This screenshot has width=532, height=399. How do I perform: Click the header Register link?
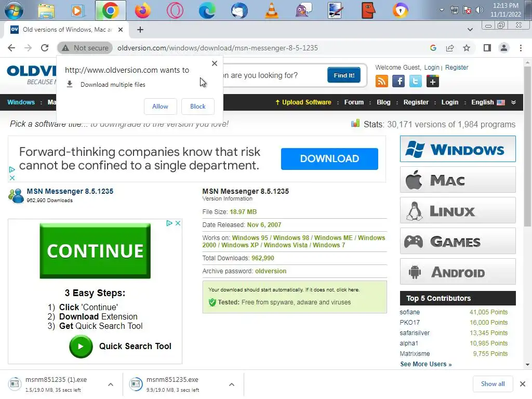[457, 67]
